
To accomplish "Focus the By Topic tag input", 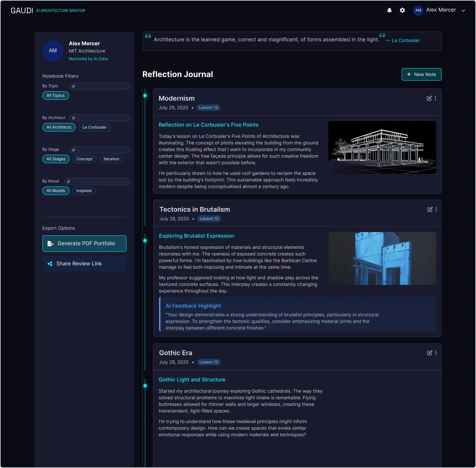I will 99,86.
